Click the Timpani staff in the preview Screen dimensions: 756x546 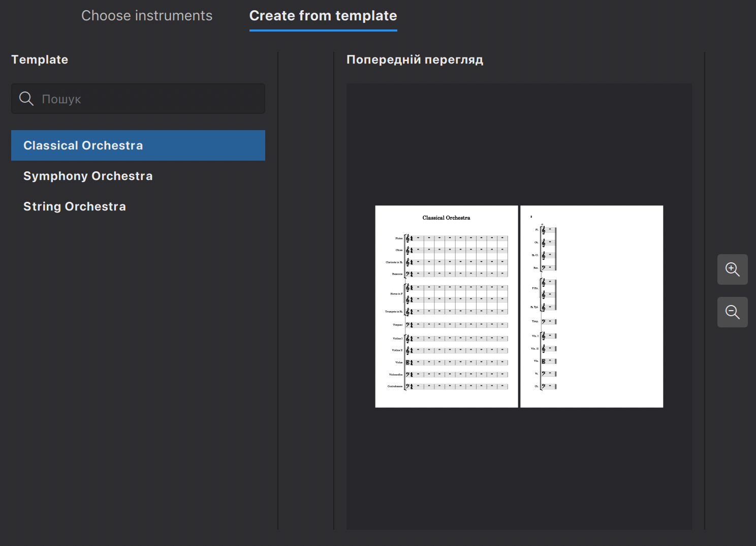click(x=455, y=324)
